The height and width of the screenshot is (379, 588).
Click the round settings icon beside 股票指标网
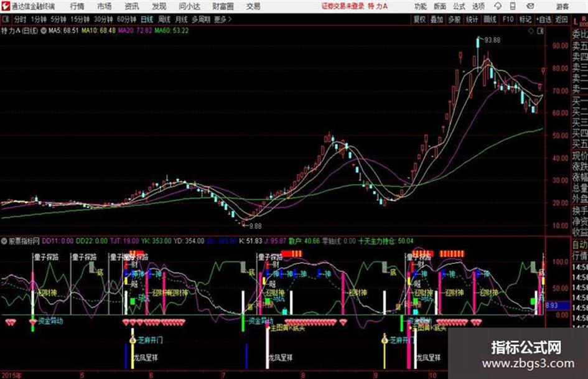(x=5, y=241)
